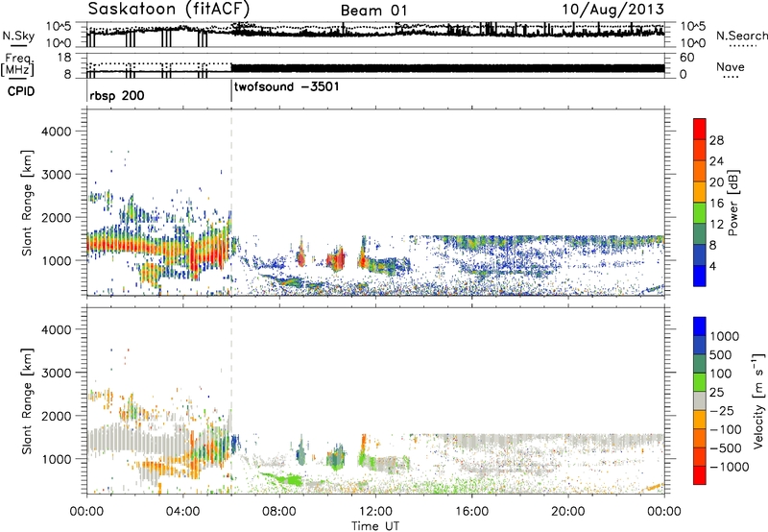
Task: Click the '16' tick on Power colorbar
Action: click(716, 204)
